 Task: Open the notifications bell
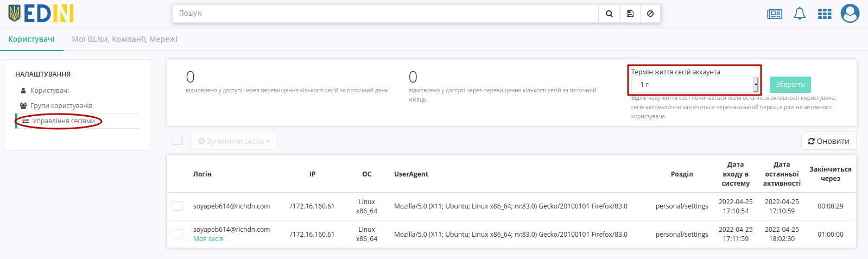800,14
